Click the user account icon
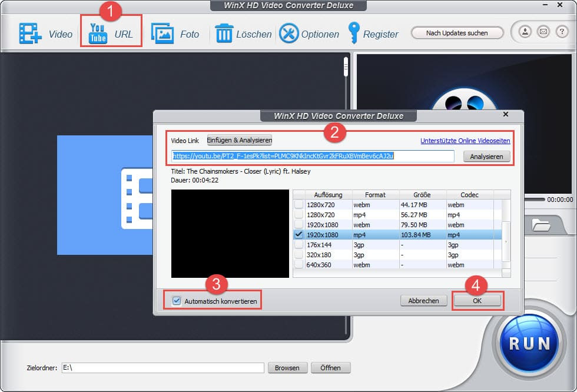 (525, 32)
